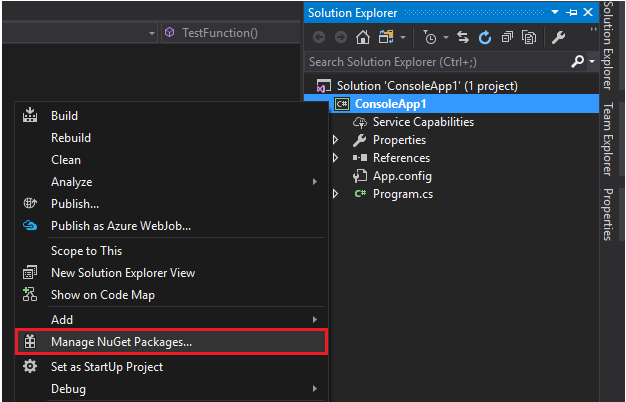Choose Rebuild from the context menu
626x402 pixels.
point(71,138)
